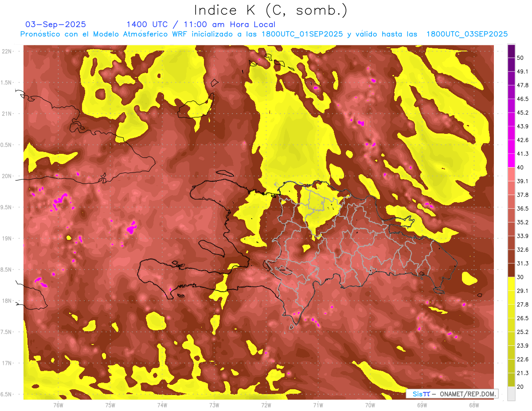Click the colorbar value "39.1"
This screenshot has width=532, height=411.
click(523, 181)
